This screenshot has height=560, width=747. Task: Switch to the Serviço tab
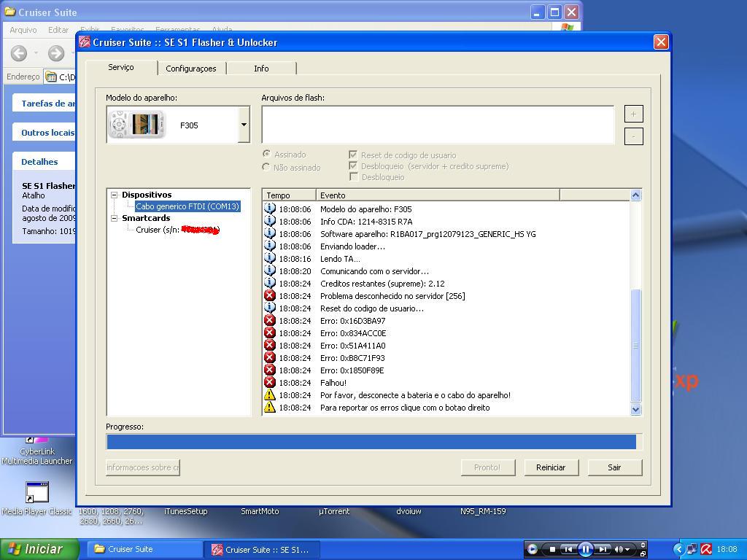pos(121,67)
